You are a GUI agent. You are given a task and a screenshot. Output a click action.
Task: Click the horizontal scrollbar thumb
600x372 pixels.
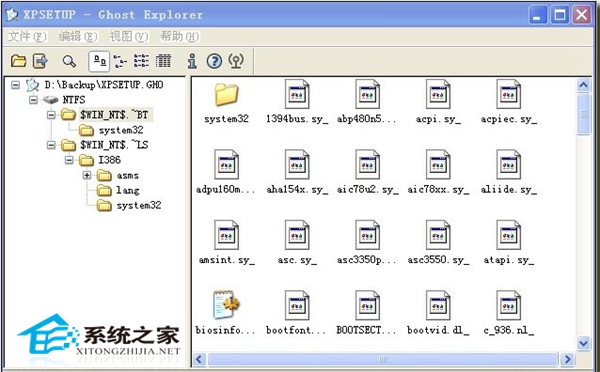[x=382, y=359]
